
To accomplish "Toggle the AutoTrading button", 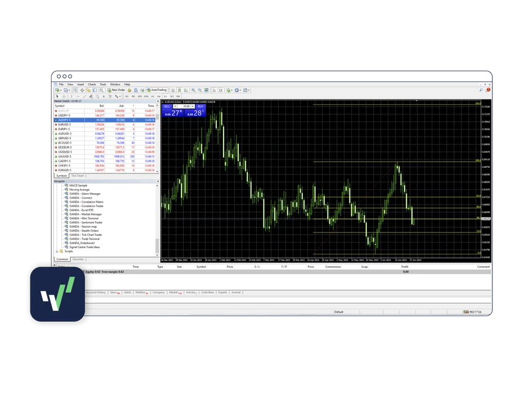I will [x=157, y=90].
